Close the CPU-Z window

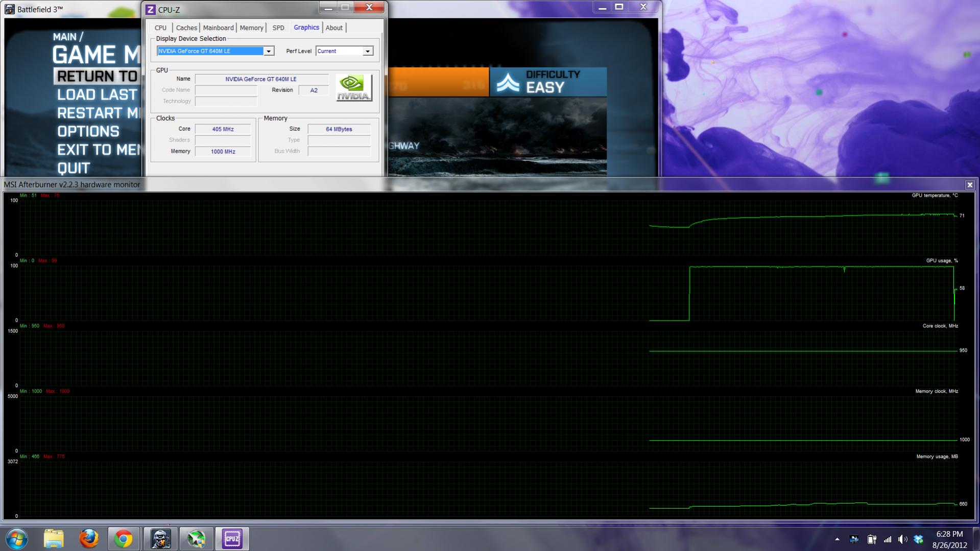click(x=369, y=7)
